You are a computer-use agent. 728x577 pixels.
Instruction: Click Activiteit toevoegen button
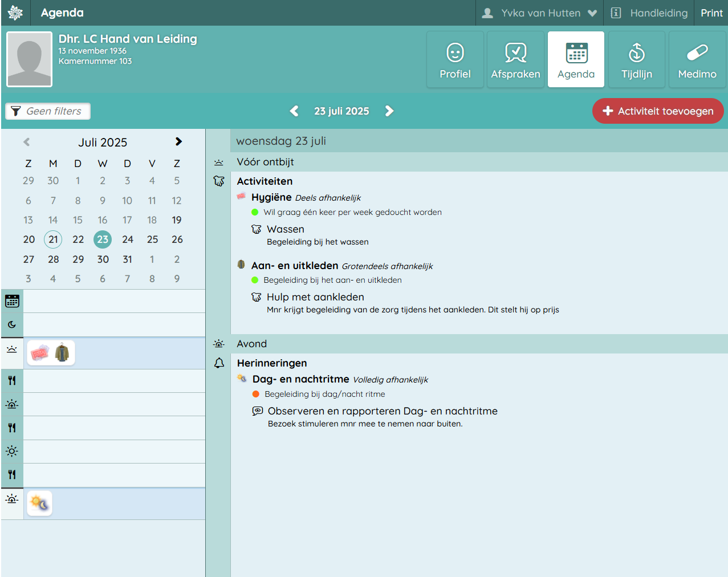click(657, 111)
